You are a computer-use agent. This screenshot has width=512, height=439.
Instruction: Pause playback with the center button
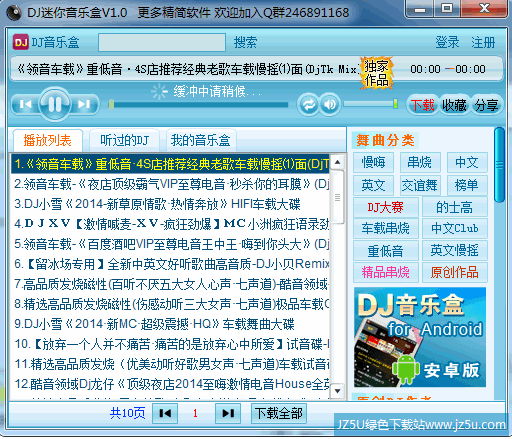click(55, 104)
